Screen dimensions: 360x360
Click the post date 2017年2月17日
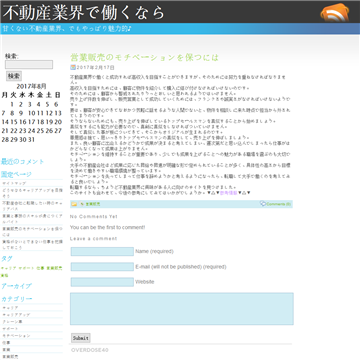[96, 68]
